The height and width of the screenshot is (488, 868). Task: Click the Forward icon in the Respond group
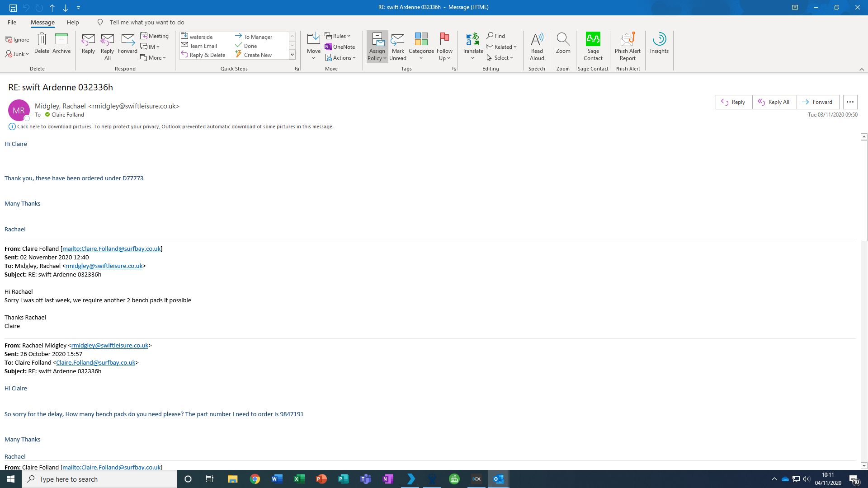pyautogui.click(x=127, y=43)
